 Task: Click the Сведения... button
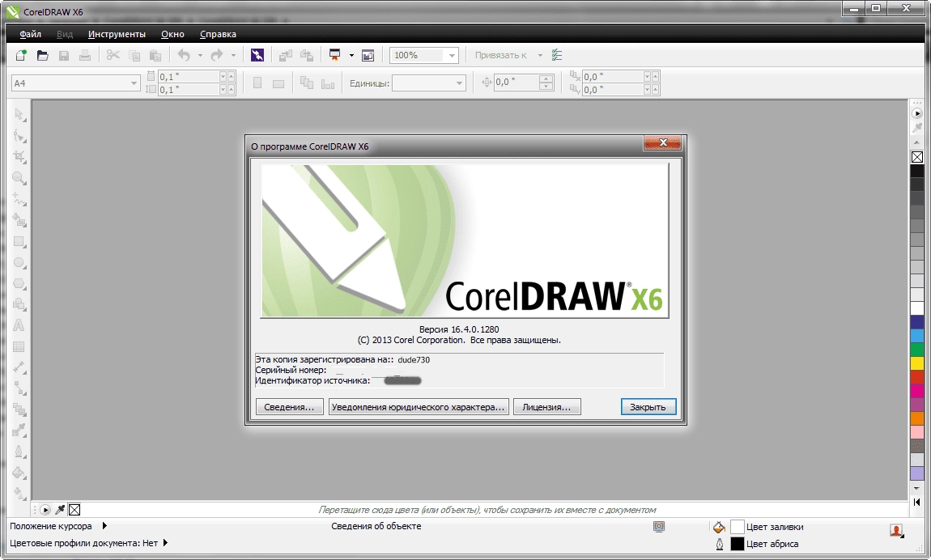coord(289,407)
